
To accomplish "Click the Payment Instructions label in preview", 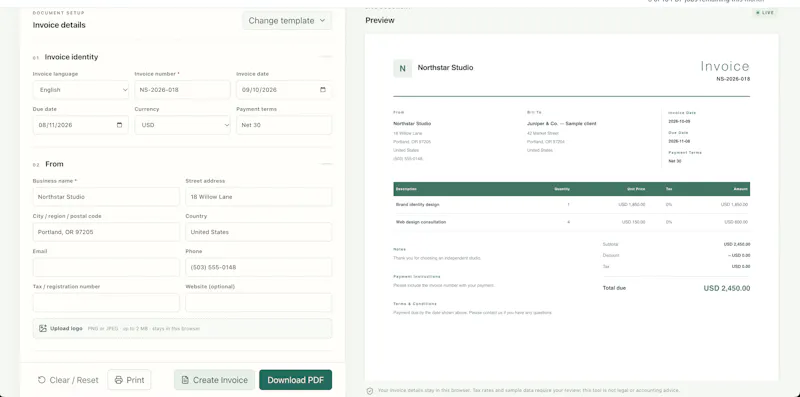I will tap(417, 277).
